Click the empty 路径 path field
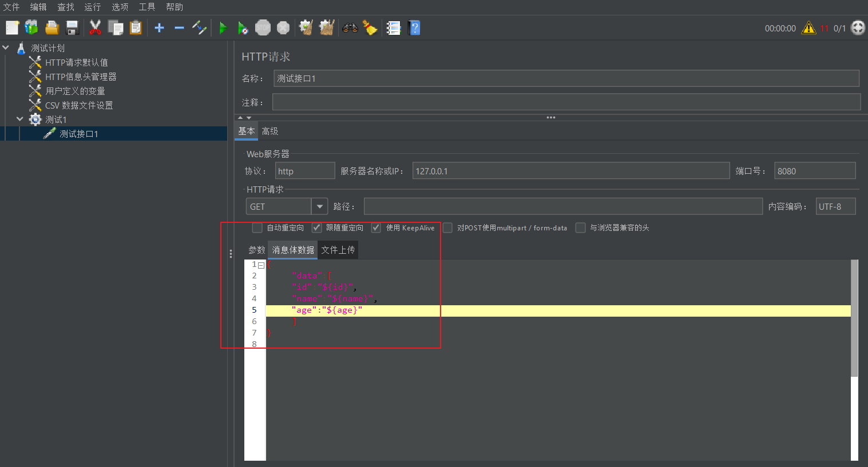The image size is (868, 467). click(x=563, y=206)
